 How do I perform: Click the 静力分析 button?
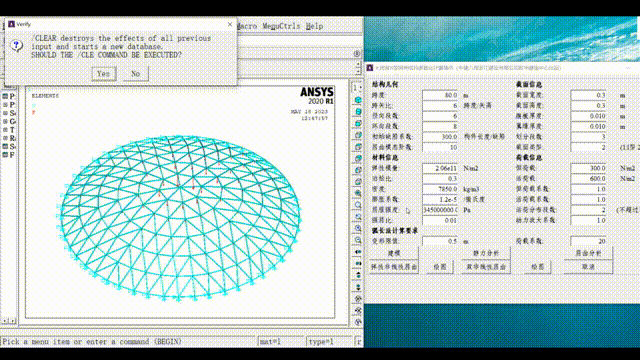tap(486, 253)
